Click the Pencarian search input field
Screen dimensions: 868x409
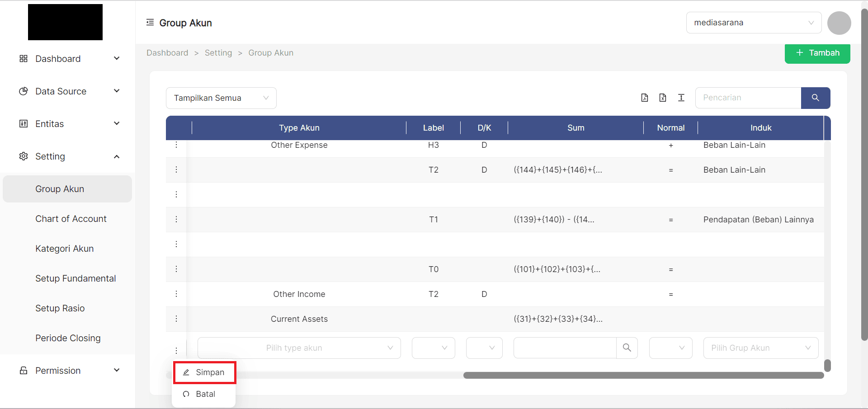(748, 98)
